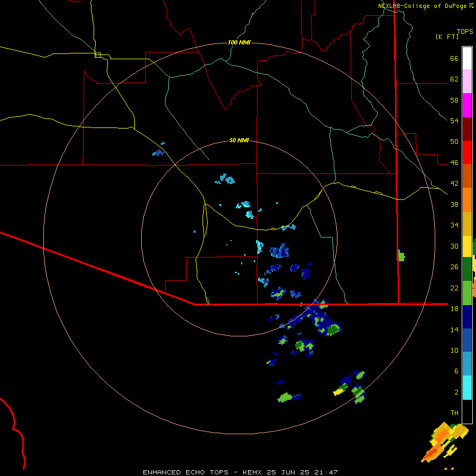Select the 100 NMI range ring label
Image resolution: width=476 pixels, height=476 pixels.
[239, 42]
